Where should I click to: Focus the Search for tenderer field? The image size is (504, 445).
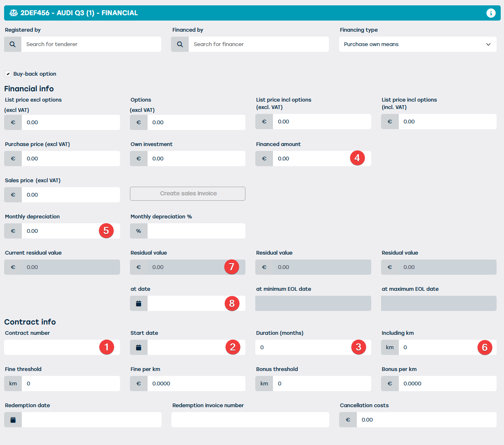(91, 44)
